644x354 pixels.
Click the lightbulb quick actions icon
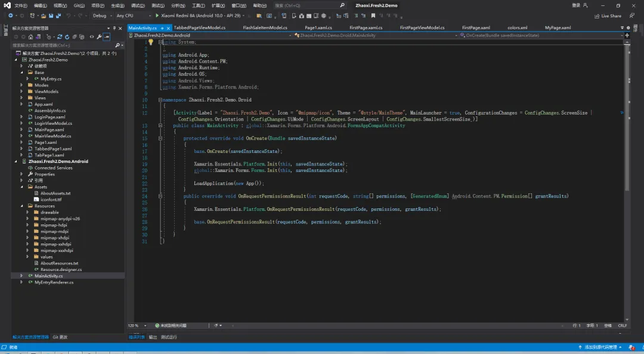[151, 42]
